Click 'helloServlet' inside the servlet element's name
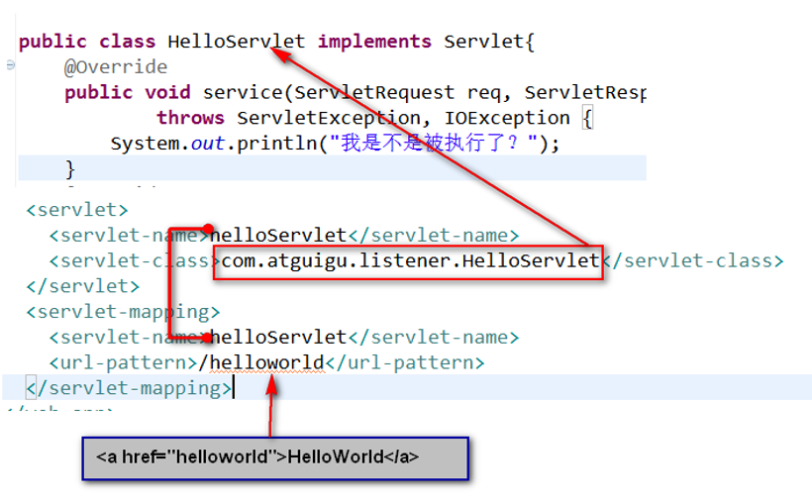 pos(277,235)
